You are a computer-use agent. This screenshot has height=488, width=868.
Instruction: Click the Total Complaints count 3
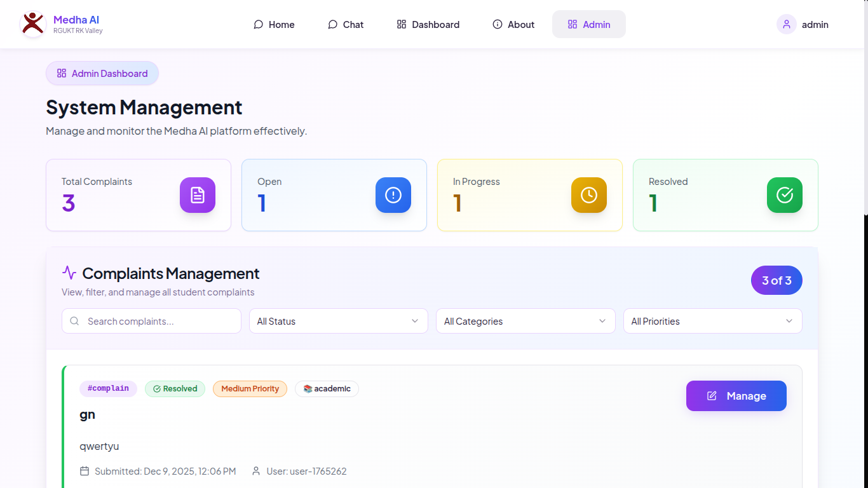69,203
